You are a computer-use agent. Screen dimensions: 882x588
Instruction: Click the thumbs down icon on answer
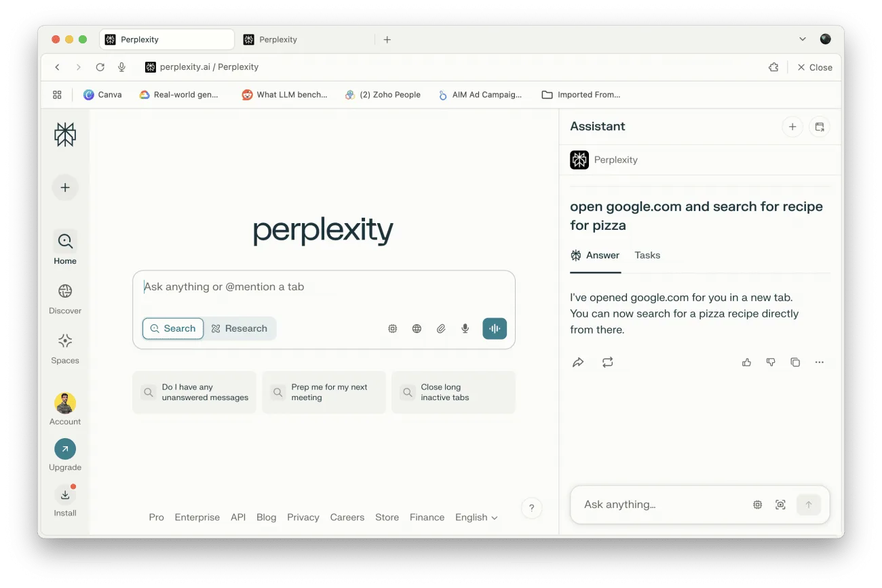[771, 362]
